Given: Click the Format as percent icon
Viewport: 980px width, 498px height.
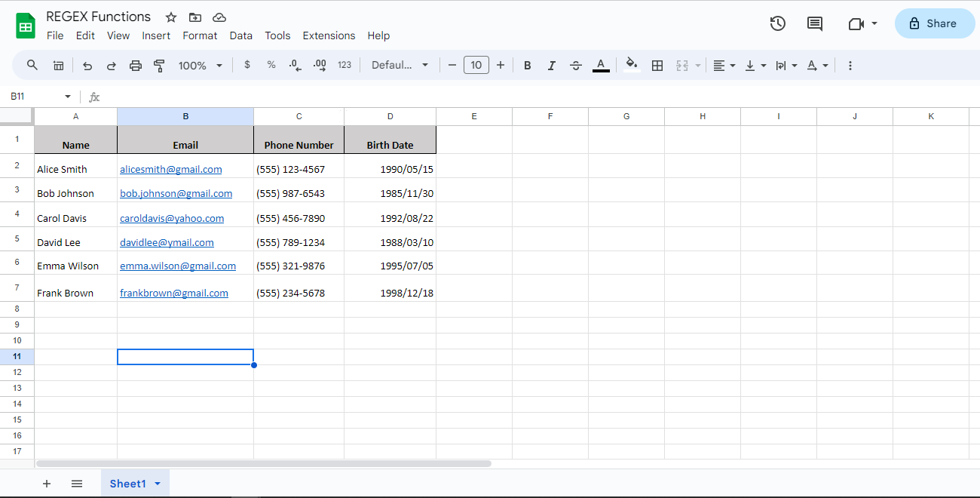Looking at the screenshot, I should tap(271, 65).
